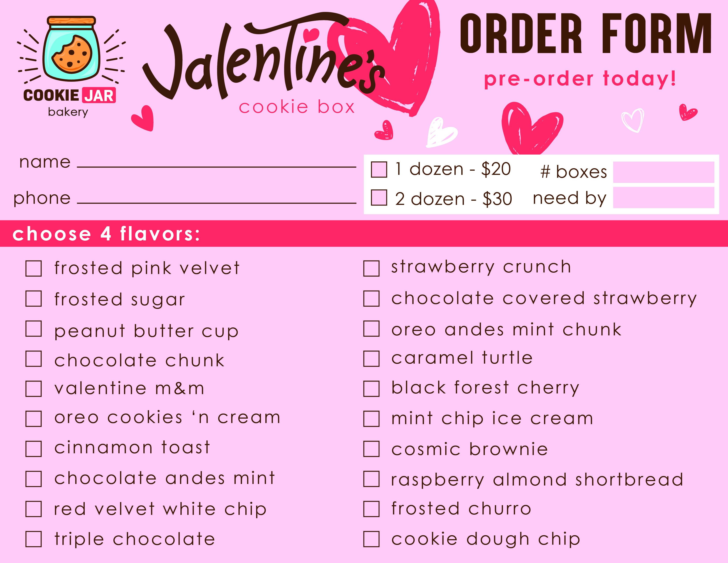Choose the valentine m&m flavor
The width and height of the screenshot is (728, 563).
coord(34,389)
